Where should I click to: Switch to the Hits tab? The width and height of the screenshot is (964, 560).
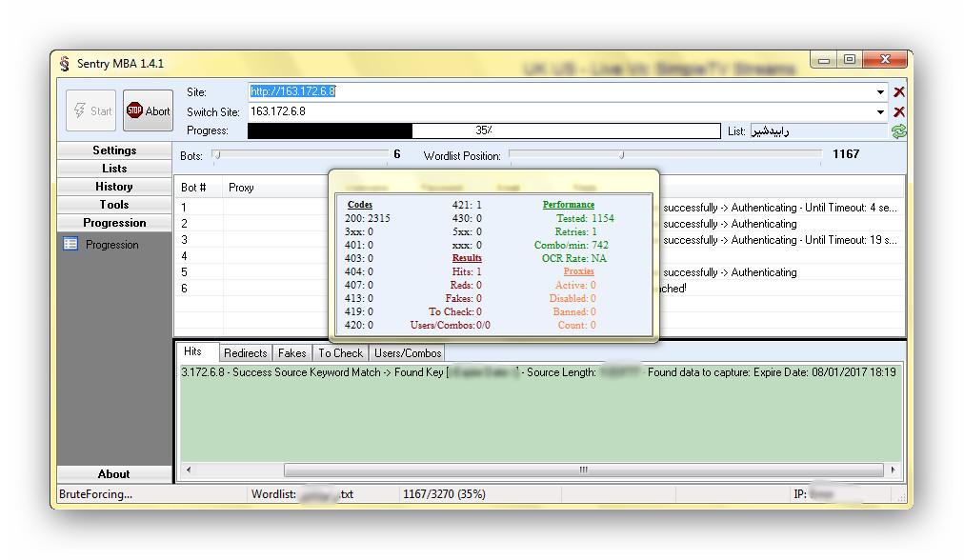click(x=197, y=351)
